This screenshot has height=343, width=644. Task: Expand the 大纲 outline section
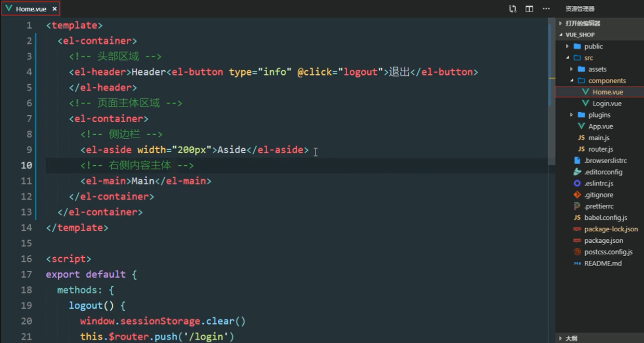[600, 338]
